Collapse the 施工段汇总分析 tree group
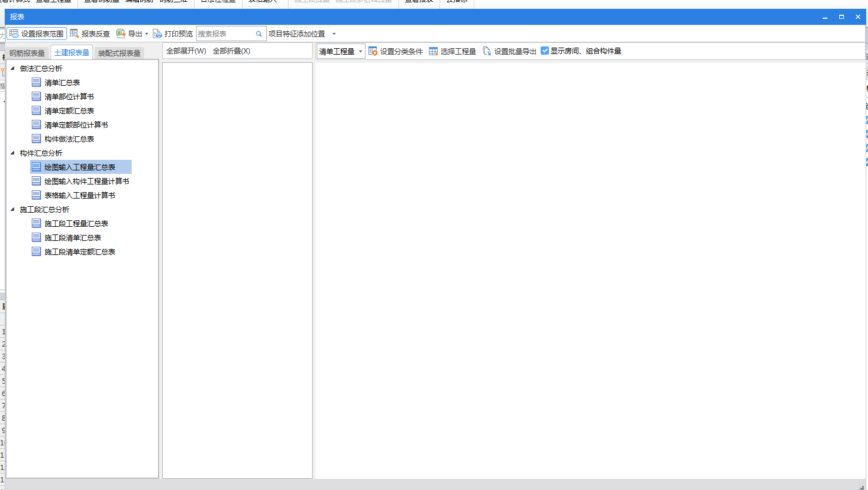 [12, 210]
